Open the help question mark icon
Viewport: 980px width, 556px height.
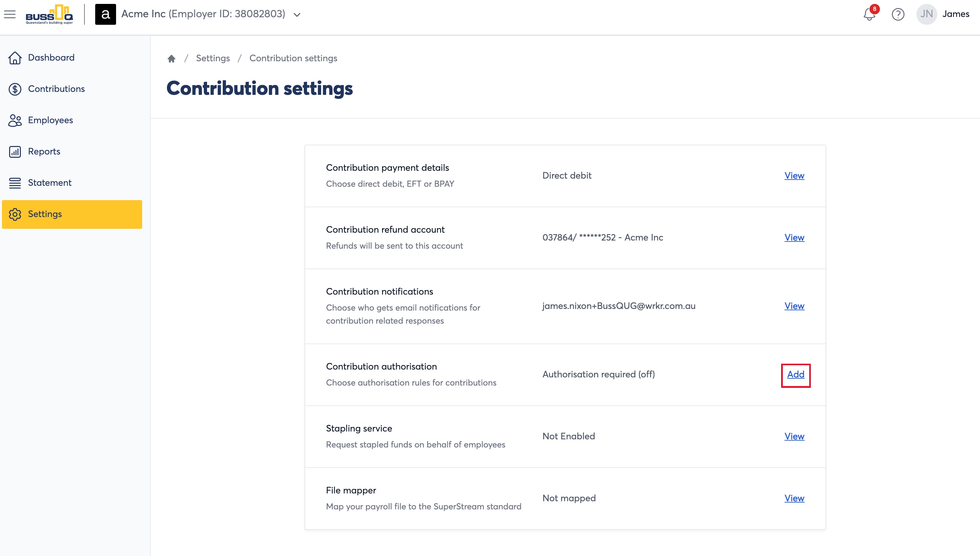(x=898, y=15)
